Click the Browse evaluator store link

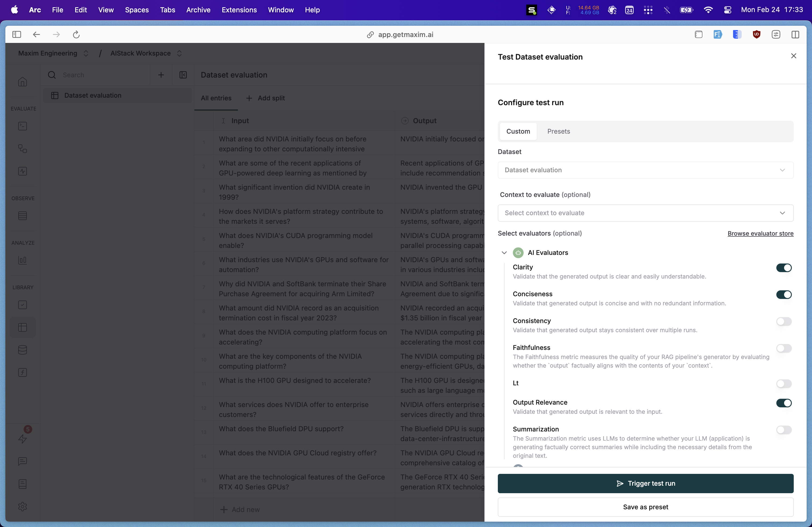click(x=760, y=233)
